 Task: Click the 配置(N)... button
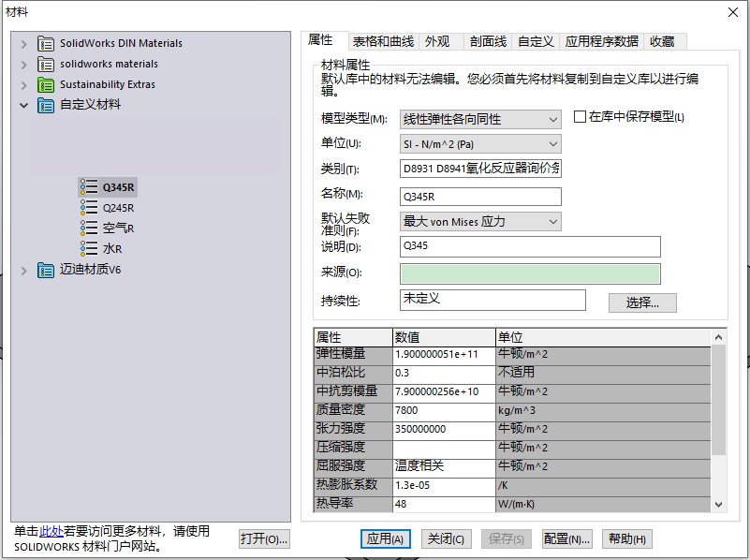[x=566, y=539]
